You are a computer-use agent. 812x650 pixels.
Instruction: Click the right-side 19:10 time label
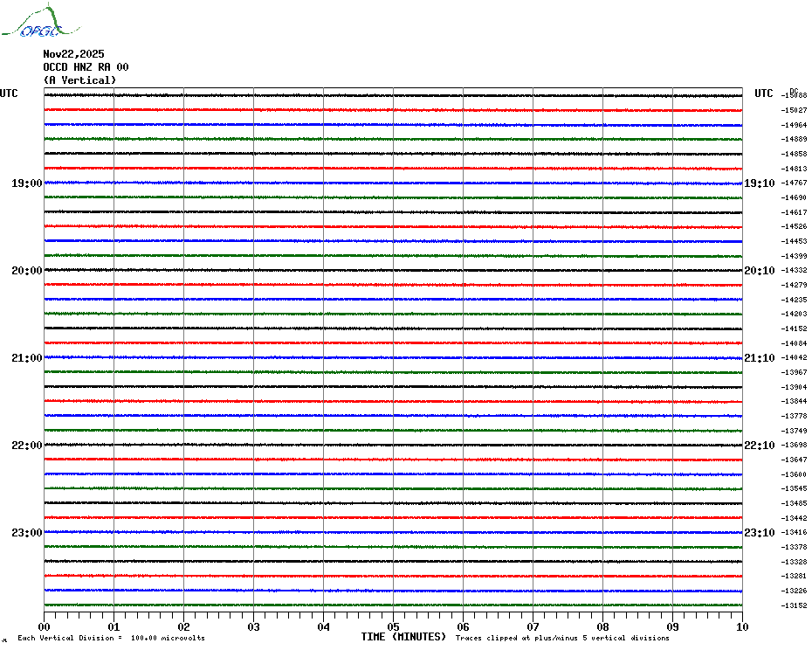(759, 183)
